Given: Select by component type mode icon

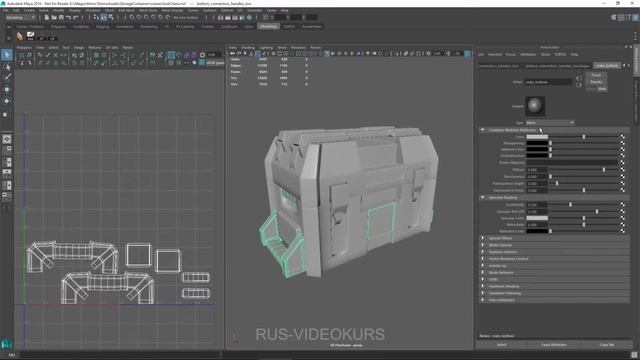Looking at the screenshot, I should (x=111, y=18).
